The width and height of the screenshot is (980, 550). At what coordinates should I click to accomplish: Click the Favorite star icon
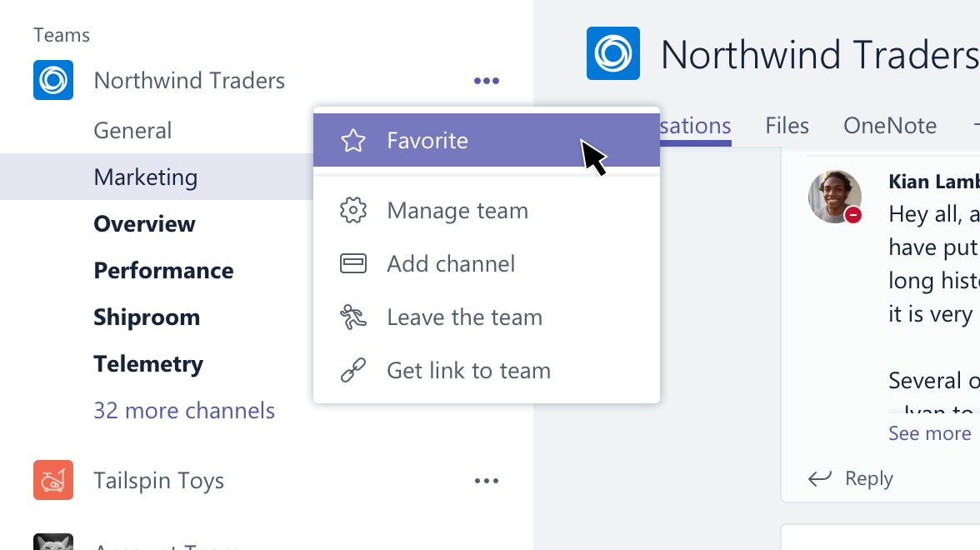click(353, 141)
